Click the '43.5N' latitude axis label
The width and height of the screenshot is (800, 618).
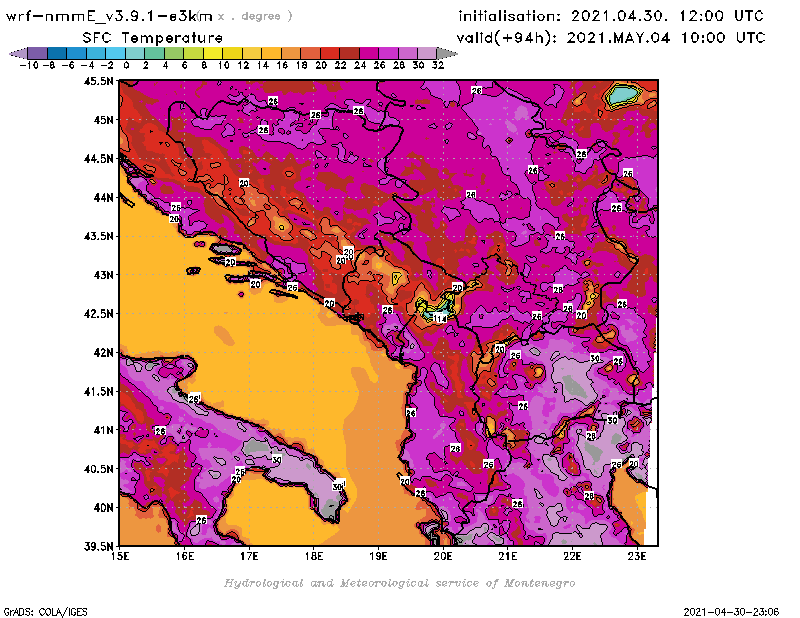tap(98, 236)
